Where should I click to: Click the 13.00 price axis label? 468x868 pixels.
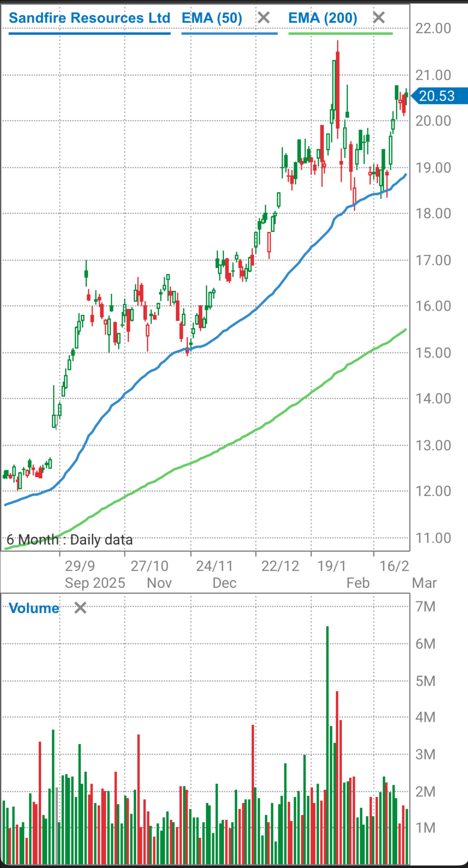433,445
